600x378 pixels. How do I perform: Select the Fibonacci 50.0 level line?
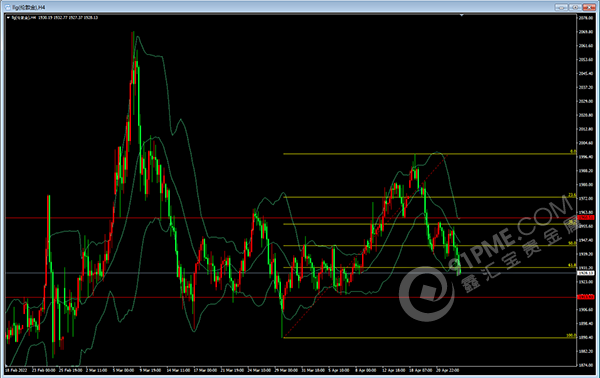[429, 245]
